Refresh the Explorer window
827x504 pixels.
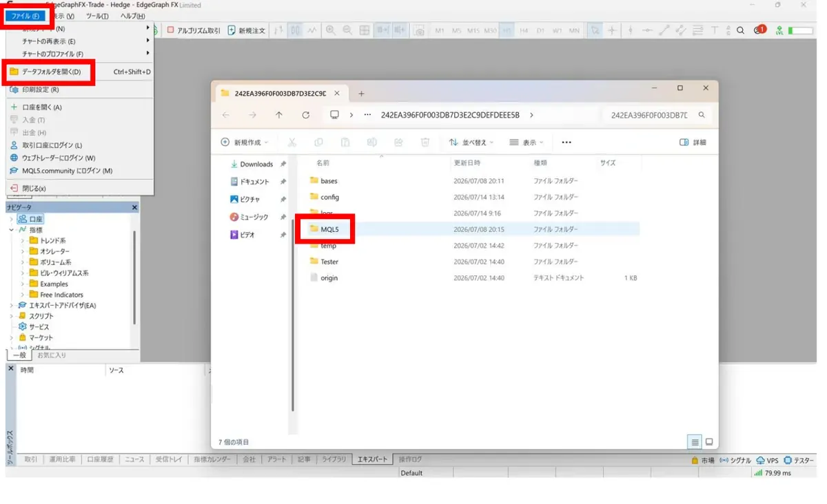[x=306, y=115]
